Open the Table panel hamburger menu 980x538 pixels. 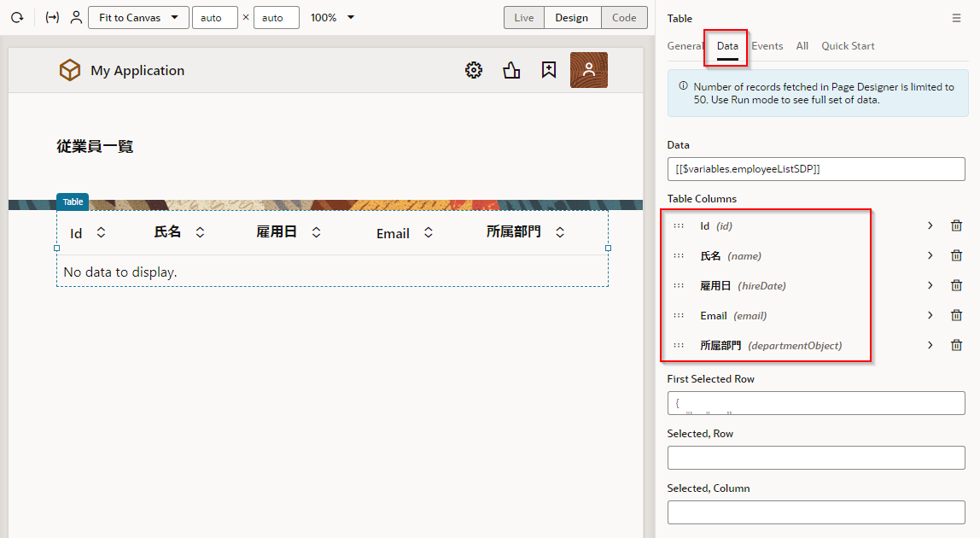(956, 18)
